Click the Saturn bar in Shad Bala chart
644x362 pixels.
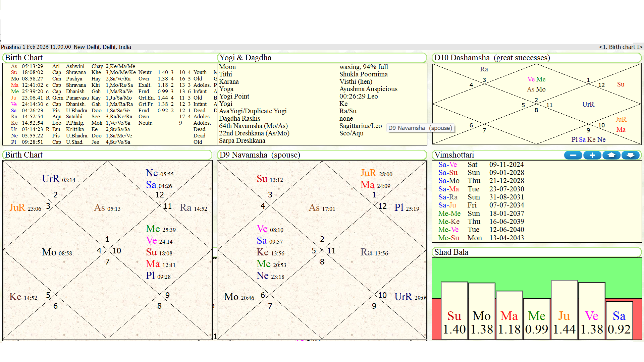coord(619,320)
